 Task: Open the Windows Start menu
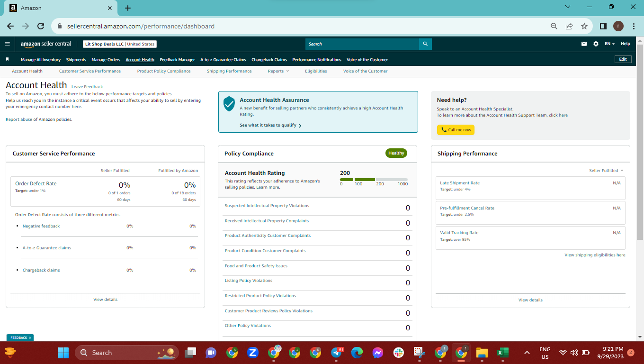pyautogui.click(x=63, y=353)
